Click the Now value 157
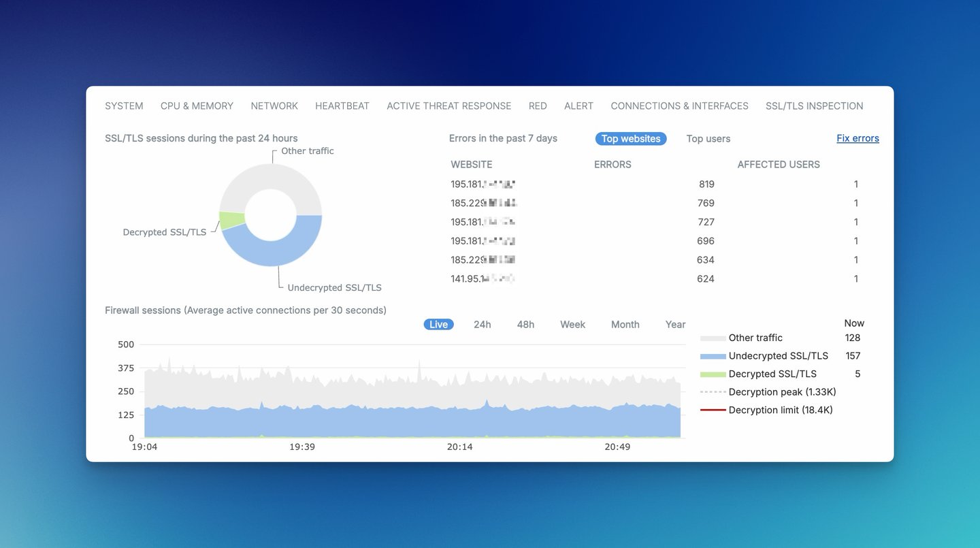The image size is (980, 548). point(853,356)
